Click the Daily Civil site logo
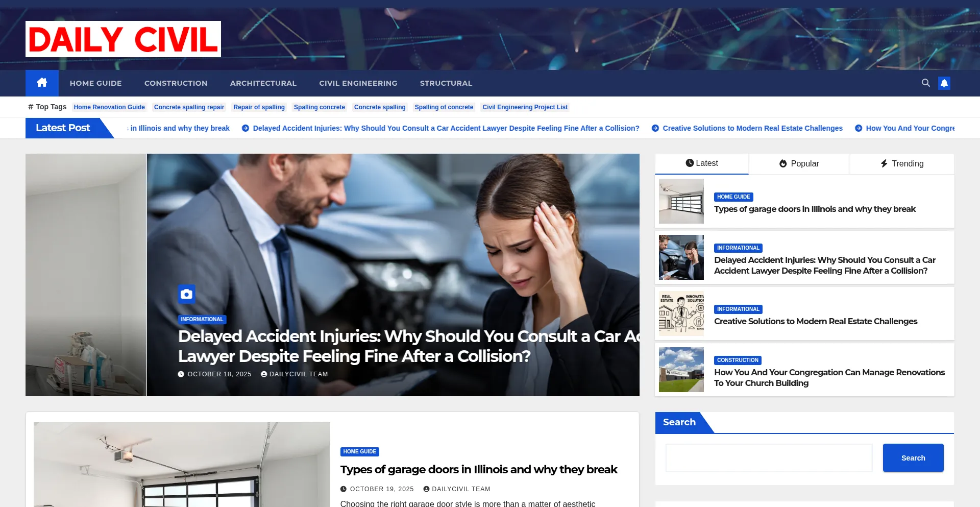980x507 pixels. point(123,39)
